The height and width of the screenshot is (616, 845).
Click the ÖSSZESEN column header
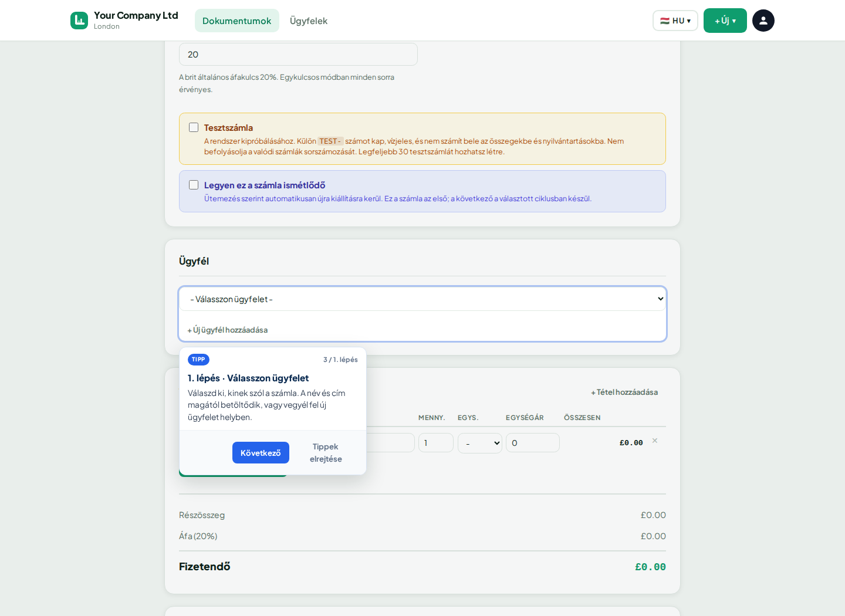point(582,418)
